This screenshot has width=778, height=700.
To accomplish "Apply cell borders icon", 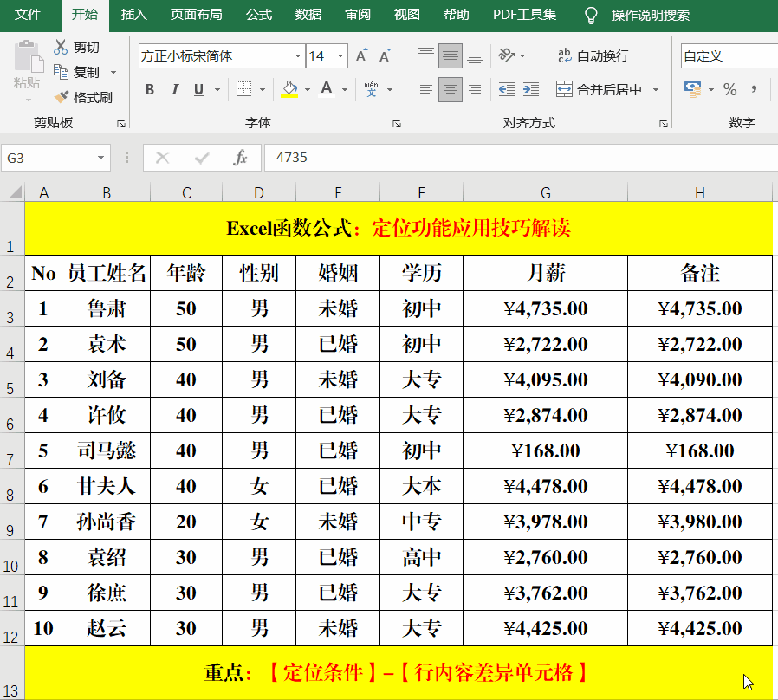I will pos(243,89).
